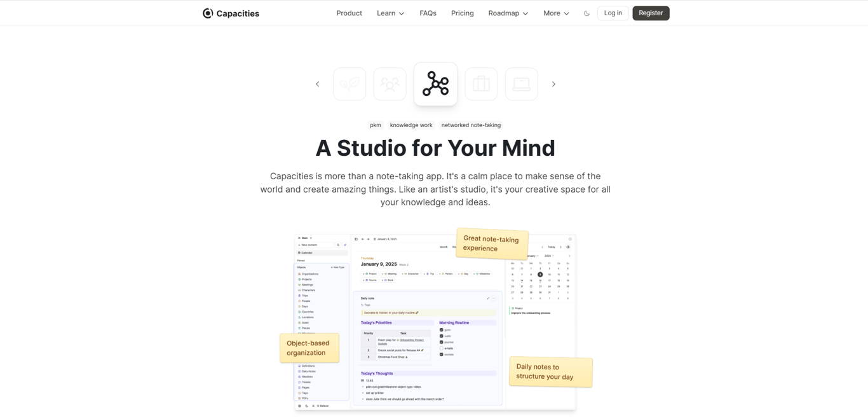
Task: Select the network graph use-case icon
Action: point(435,84)
